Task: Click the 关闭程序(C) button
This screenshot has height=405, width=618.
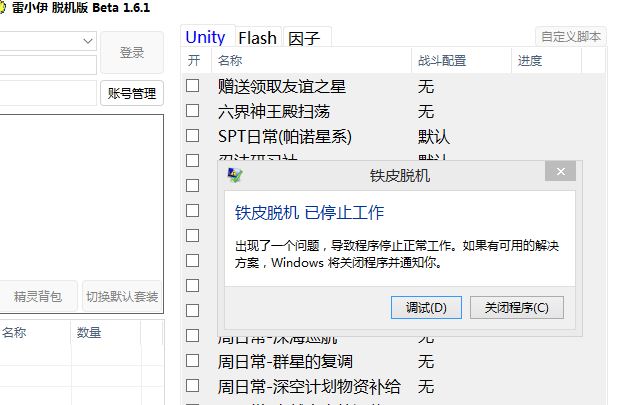Action: (x=516, y=307)
